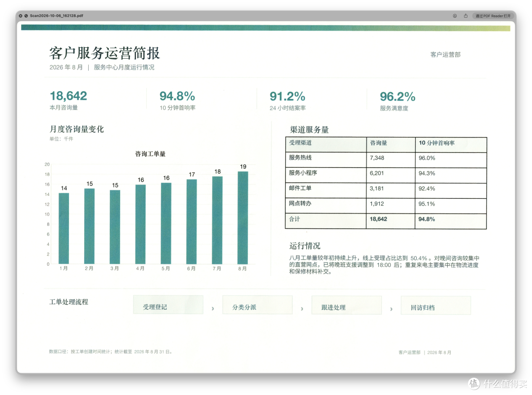The image size is (532, 395).
Task: Click the 本月咨询量 label
Action: click(64, 108)
